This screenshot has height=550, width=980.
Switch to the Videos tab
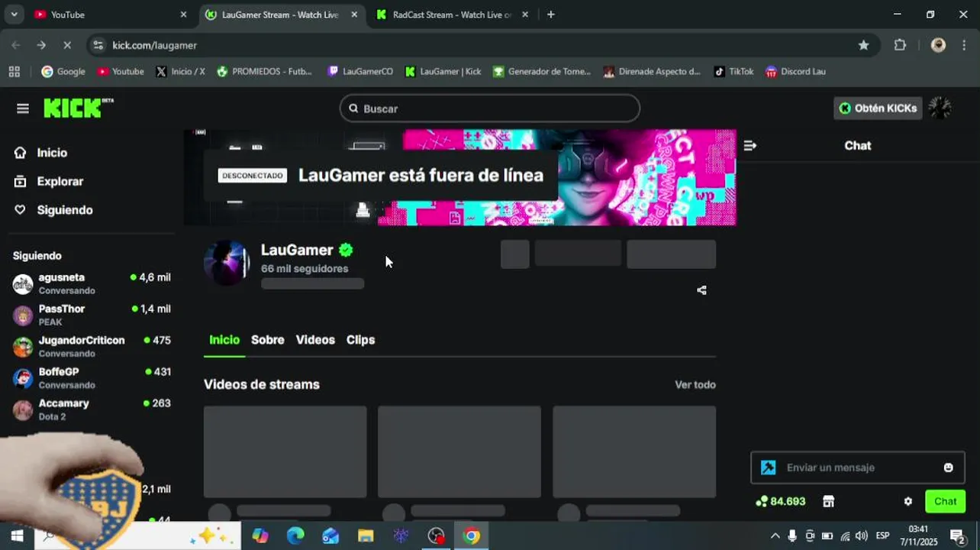pyautogui.click(x=315, y=340)
